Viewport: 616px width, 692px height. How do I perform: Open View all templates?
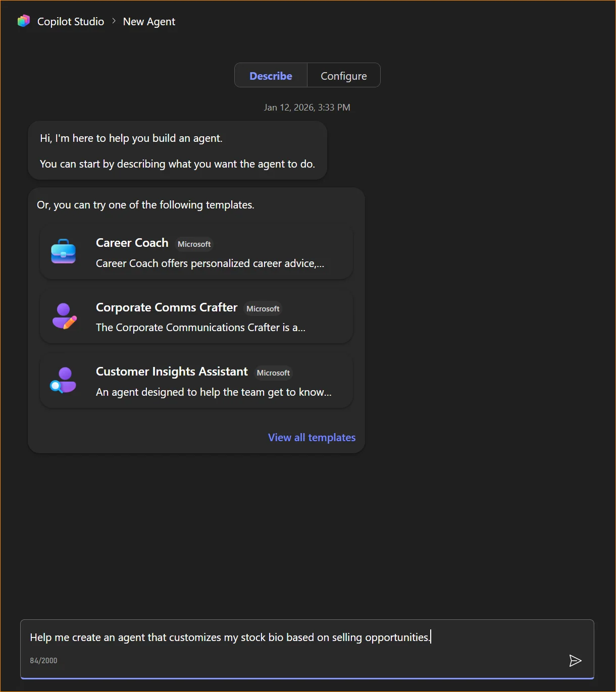click(312, 437)
